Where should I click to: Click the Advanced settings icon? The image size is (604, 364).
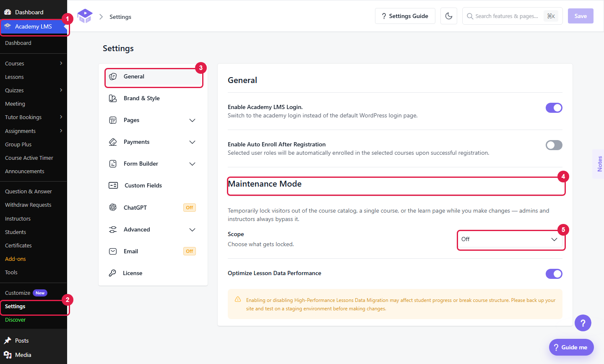click(x=113, y=229)
